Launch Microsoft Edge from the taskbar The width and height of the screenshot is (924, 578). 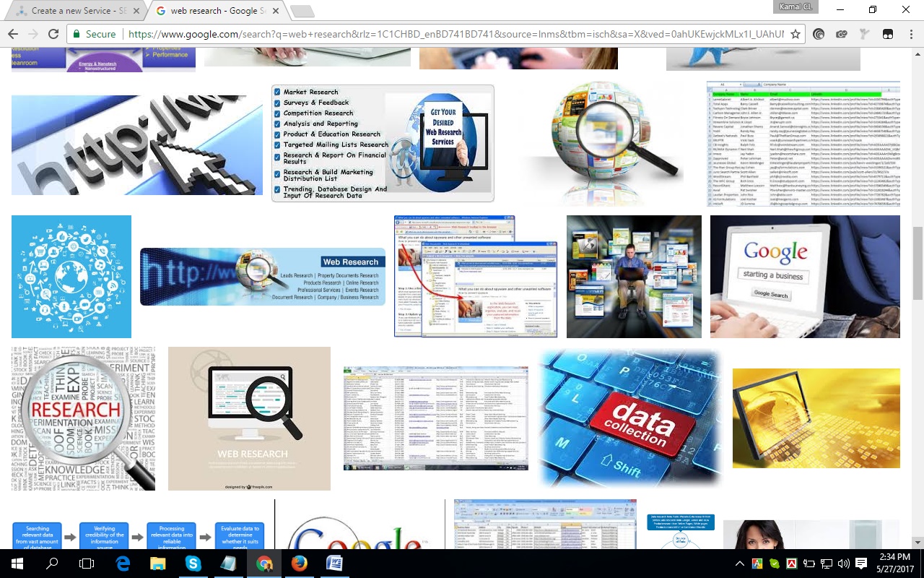(x=123, y=564)
